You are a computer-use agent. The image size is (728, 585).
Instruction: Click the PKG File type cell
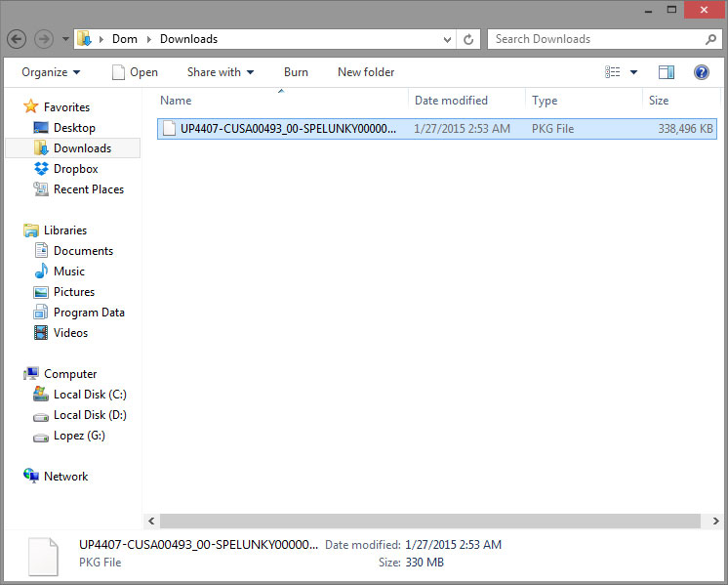pos(552,129)
